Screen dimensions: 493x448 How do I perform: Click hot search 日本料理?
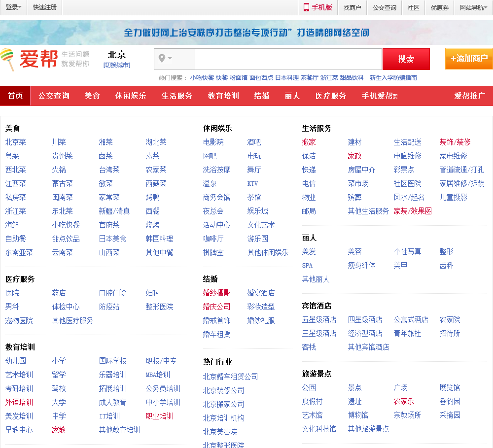click(287, 78)
